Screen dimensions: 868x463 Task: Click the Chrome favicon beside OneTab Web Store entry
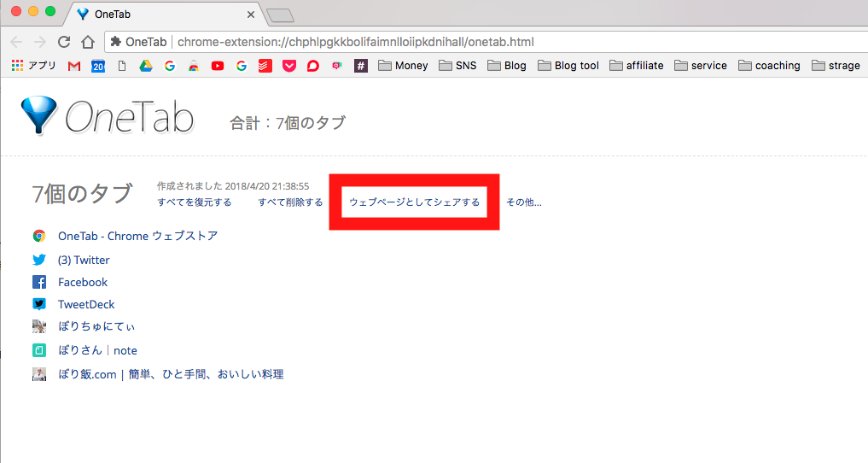click(x=39, y=236)
